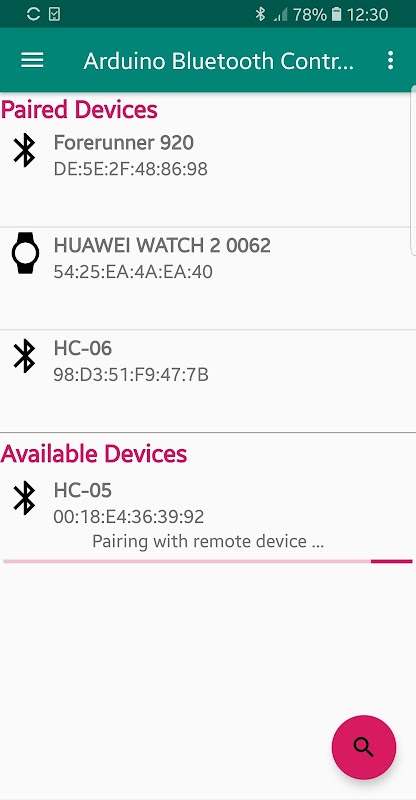Open the hamburger navigation menu
The height and width of the screenshot is (800, 416).
tap(32, 61)
